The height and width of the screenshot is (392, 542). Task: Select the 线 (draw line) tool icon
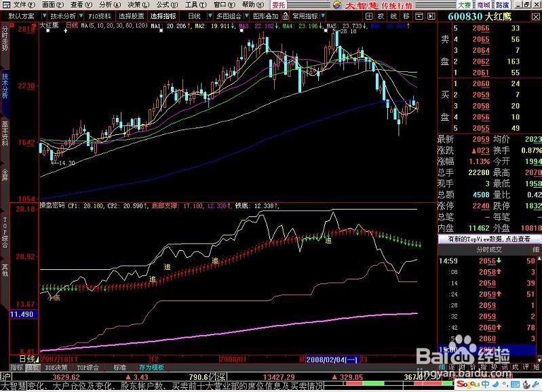(x=393, y=16)
